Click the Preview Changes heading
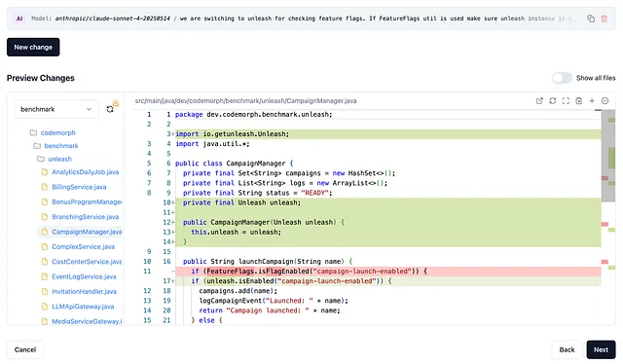The height and width of the screenshot is (364, 623). pos(41,78)
